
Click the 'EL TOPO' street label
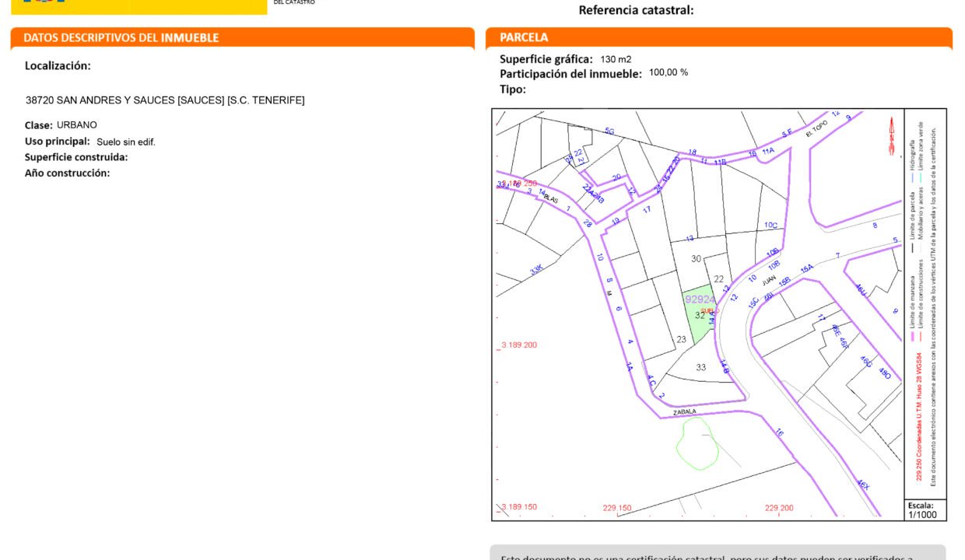click(x=817, y=128)
